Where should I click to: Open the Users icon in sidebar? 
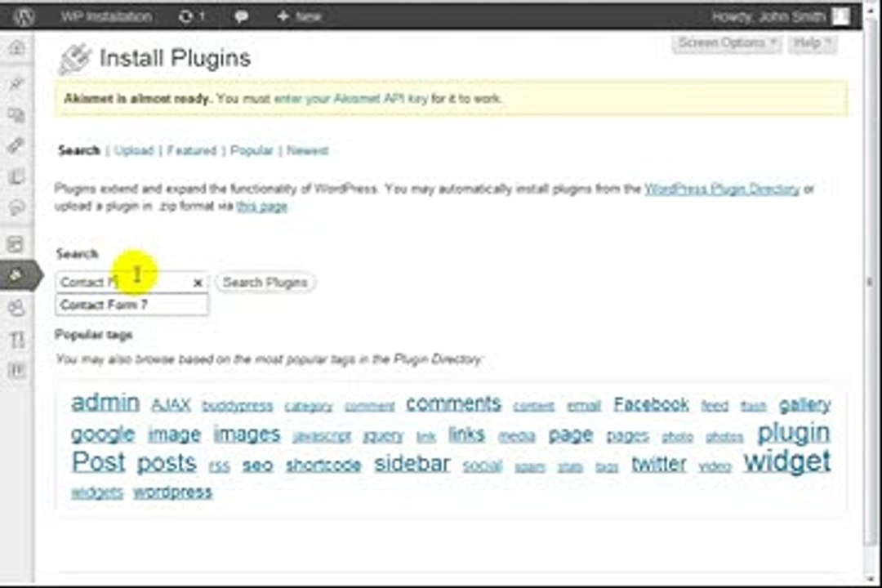[16, 308]
